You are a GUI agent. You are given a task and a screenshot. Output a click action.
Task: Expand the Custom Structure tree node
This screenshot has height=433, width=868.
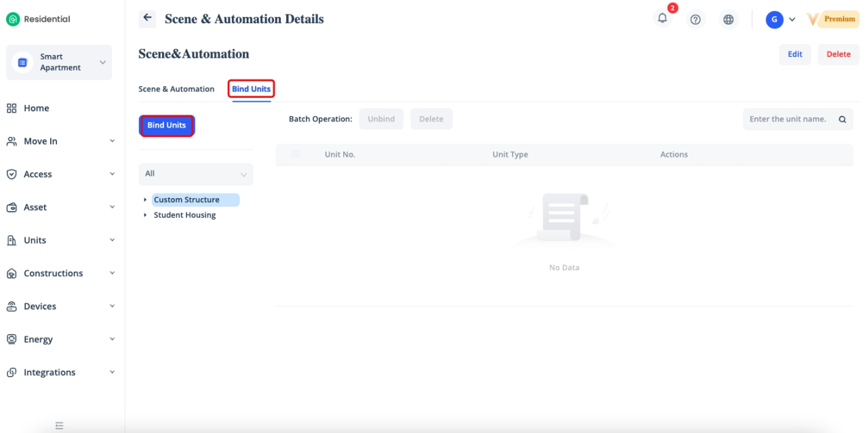pos(145,200)
